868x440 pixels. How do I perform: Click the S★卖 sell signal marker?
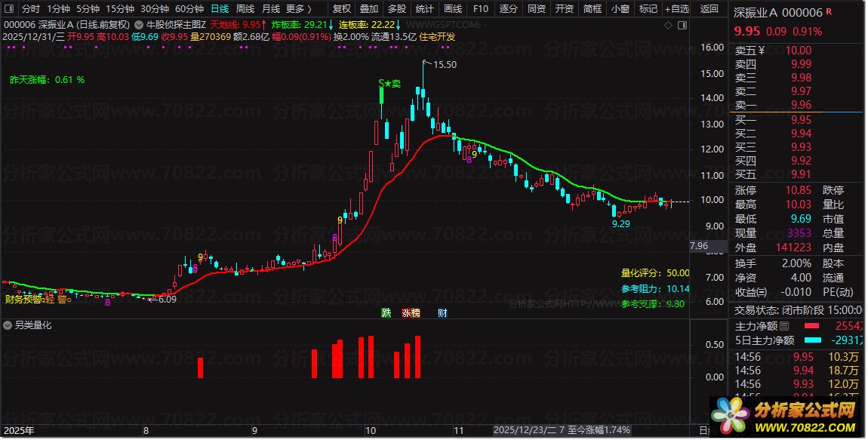(x=389, y=84)
